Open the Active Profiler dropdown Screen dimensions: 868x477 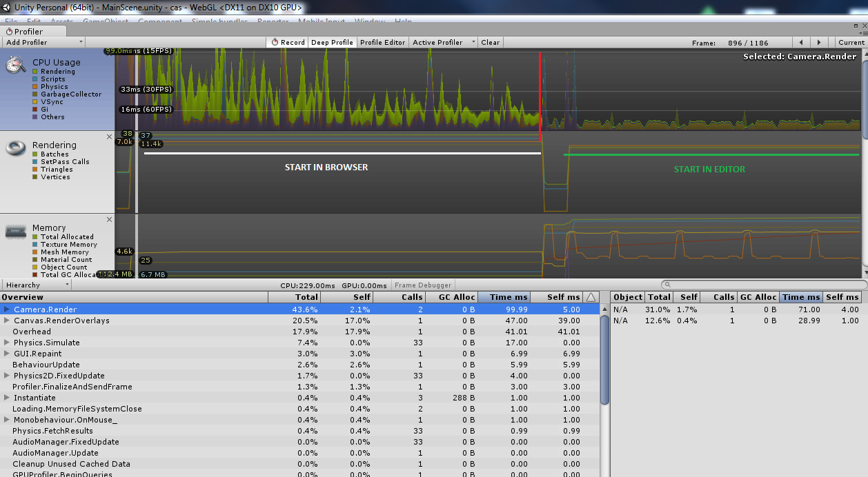coord(444,42)
